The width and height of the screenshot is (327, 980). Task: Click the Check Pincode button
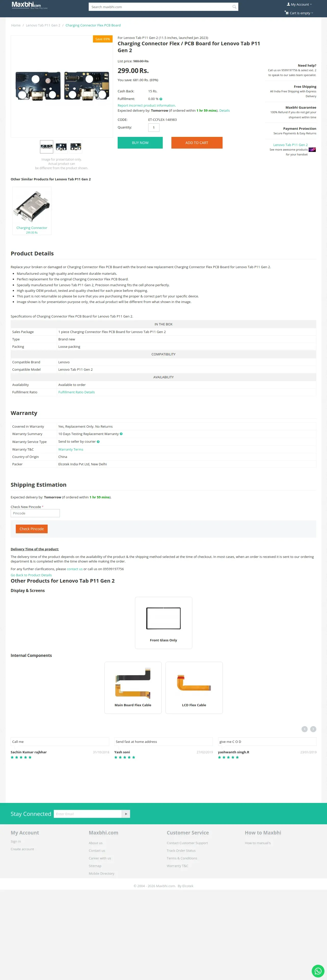32,529
